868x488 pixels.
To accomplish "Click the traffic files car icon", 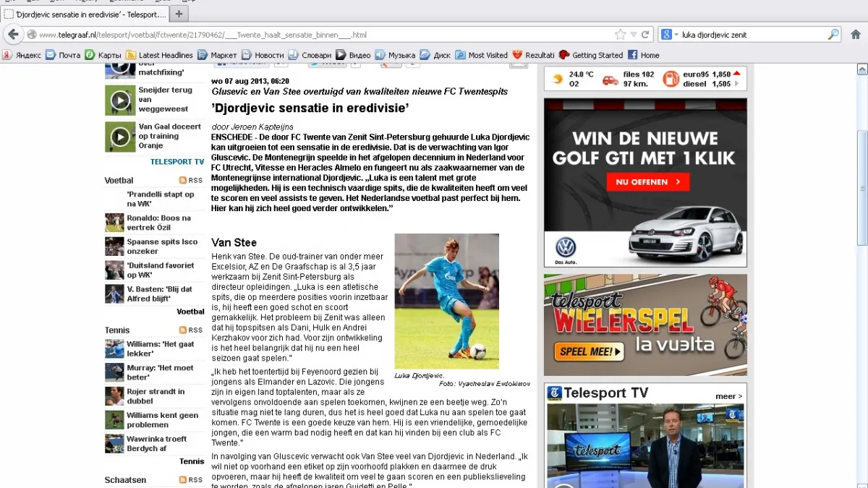I will point(610,80).
